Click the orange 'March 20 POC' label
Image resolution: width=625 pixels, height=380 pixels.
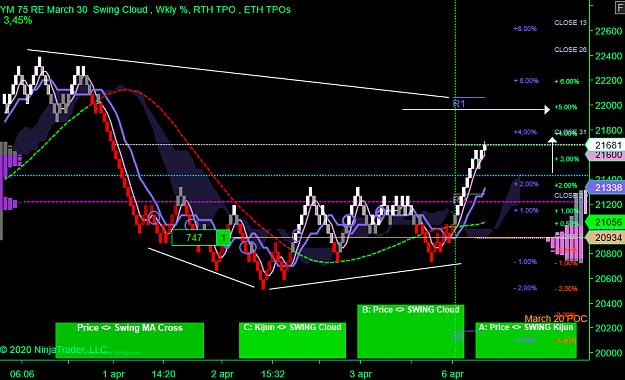tap(556, 319)
